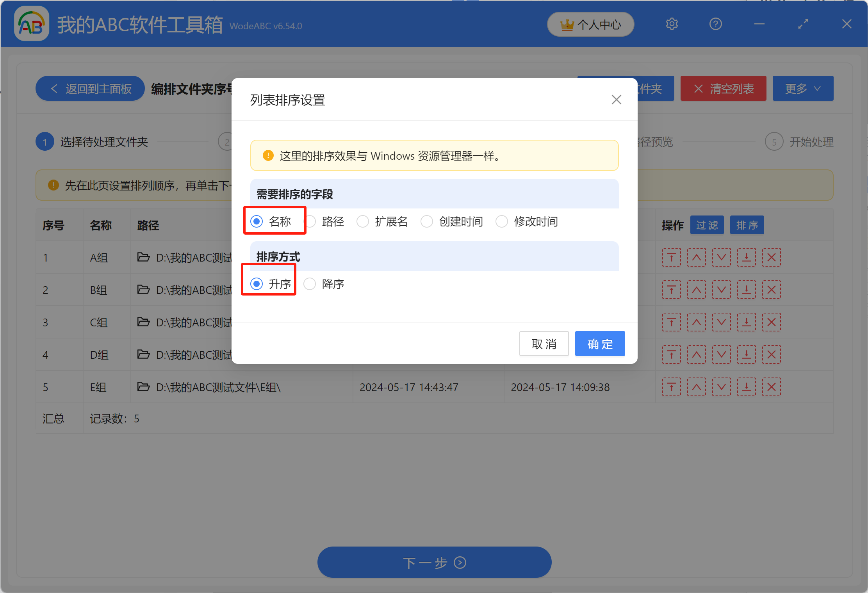Move B组 up one position
868x593 pixels.
697,290
